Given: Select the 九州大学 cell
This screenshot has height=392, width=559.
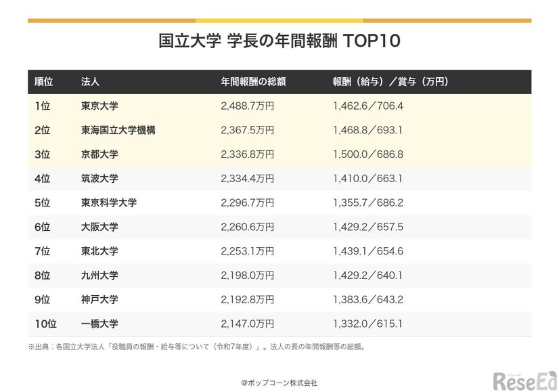Looking at the screenshot, I should pos(99,276).
